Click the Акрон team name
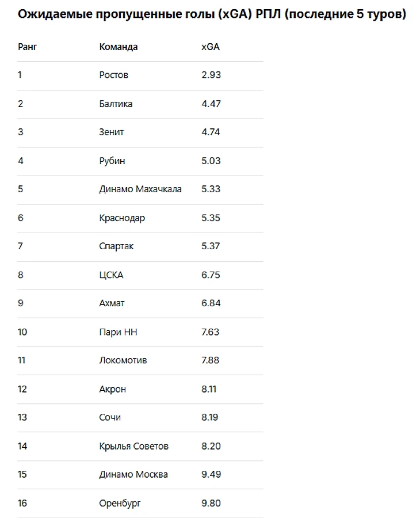This screenshot has height=518, width=420. 112,389
